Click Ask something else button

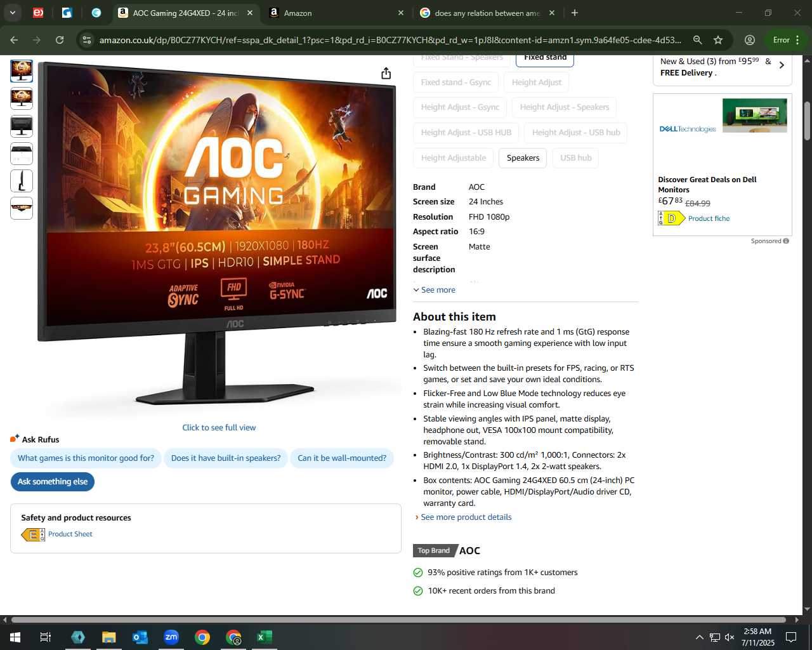(x=53, y=482)
